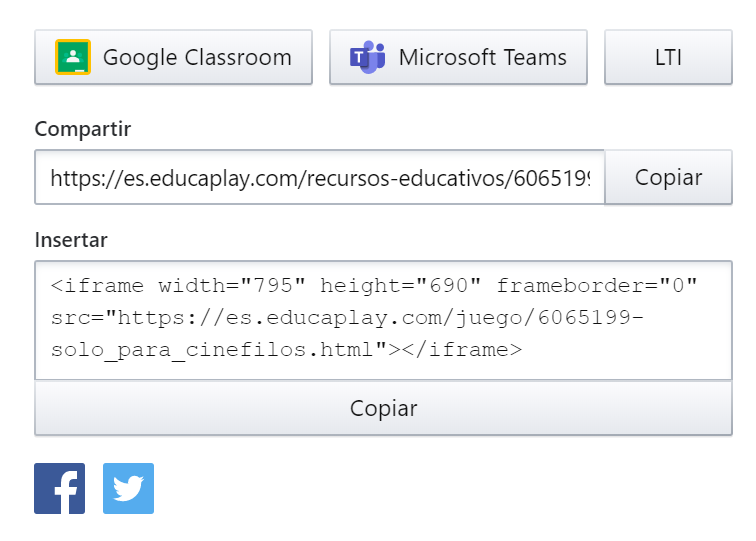The width and height of the screenshot is (756, 541).
Task: Click the green Google Classroom icon
Action: click(x=73, y=57)
